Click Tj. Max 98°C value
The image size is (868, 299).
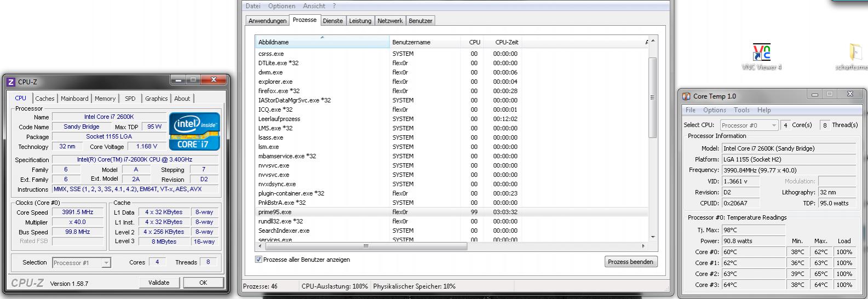(x=752, y=230)
